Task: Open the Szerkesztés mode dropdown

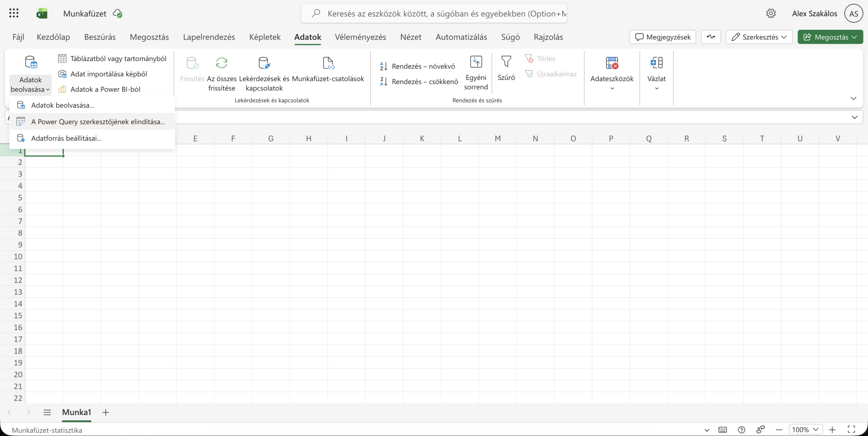Action: [759, 37]
